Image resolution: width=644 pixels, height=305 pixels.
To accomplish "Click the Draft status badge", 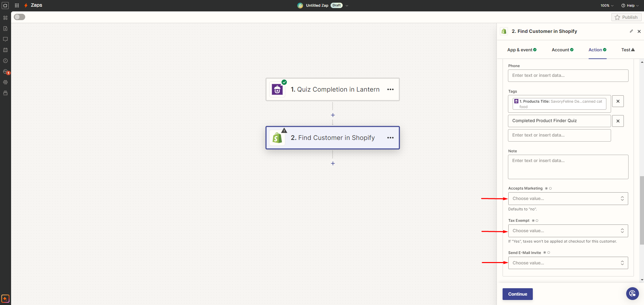I will tap(337, 5).
